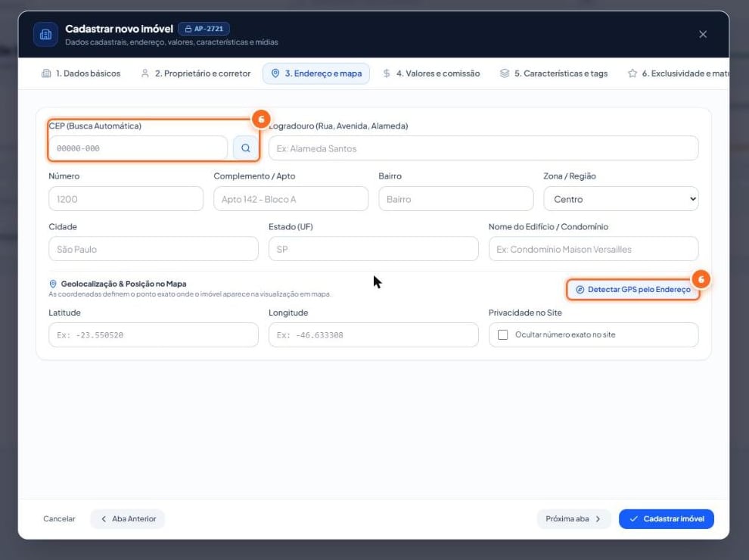The width and height of the screenshot is (749, 560).
Task: Focus the Complemento / Apto field
Action: [x=291, y=199]
